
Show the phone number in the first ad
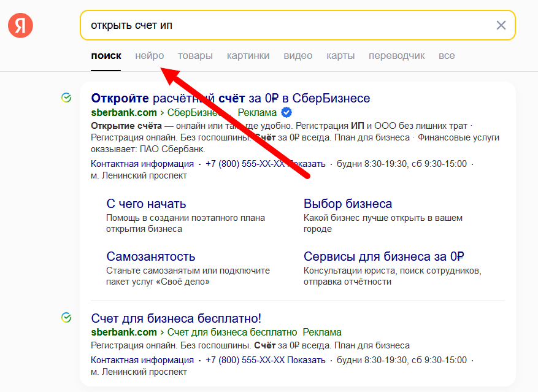coord(266,164)
